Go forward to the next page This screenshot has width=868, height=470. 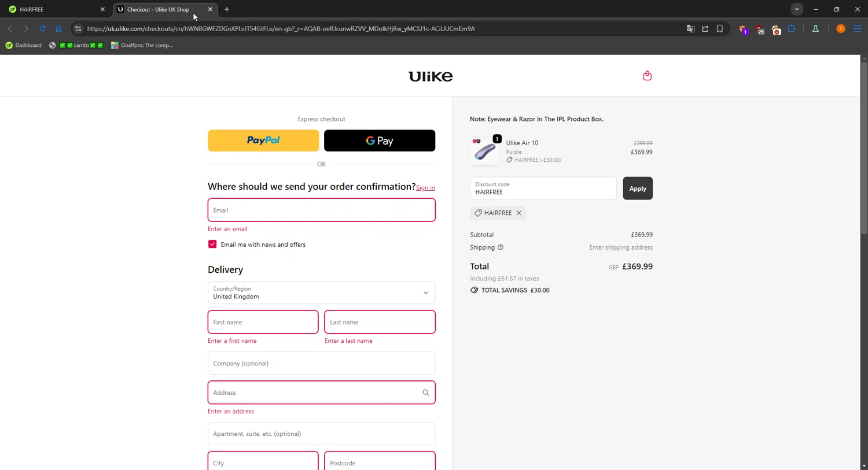pyautogui.click(x=26, y=28)
